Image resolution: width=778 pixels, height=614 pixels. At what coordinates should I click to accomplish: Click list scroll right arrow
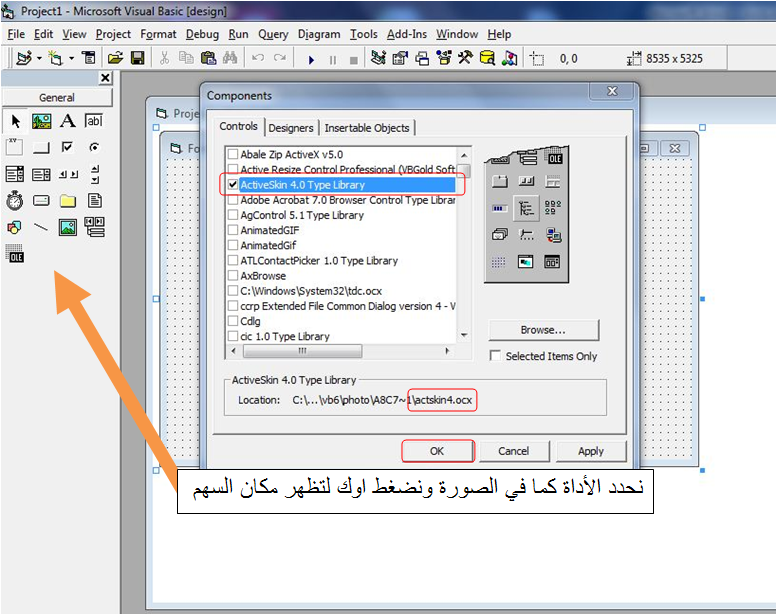pos(447,351)
